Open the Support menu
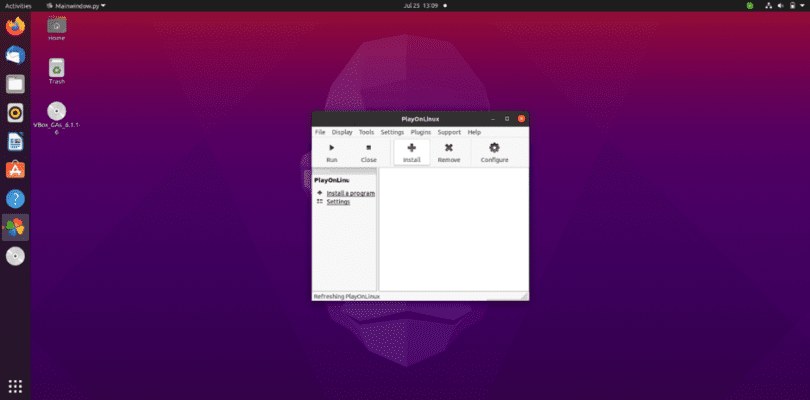 point(449,132)
